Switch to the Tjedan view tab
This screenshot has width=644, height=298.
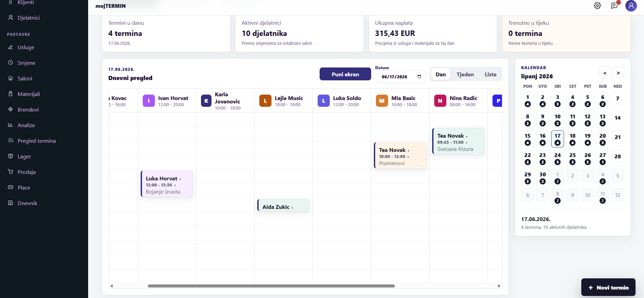point(465,74)
